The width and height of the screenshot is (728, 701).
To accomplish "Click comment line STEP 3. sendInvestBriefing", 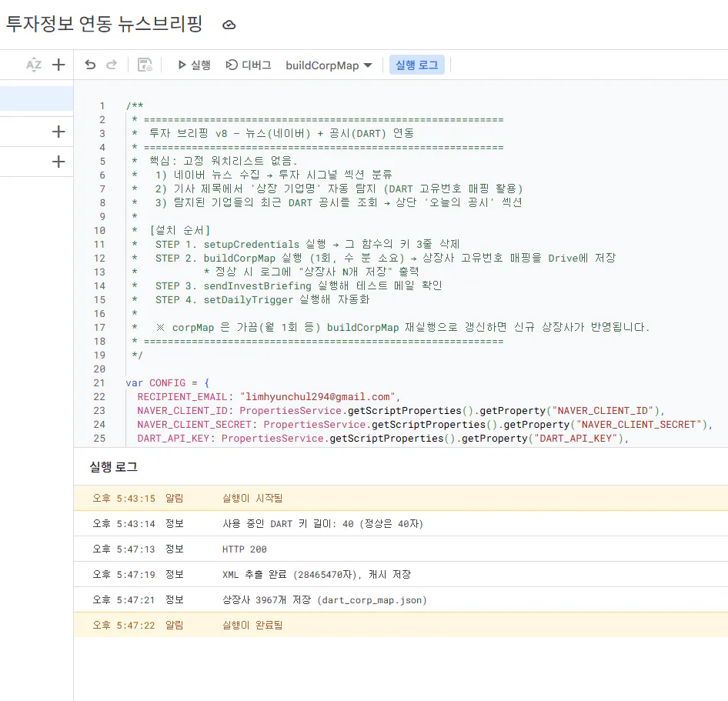I will click(298, 286).
